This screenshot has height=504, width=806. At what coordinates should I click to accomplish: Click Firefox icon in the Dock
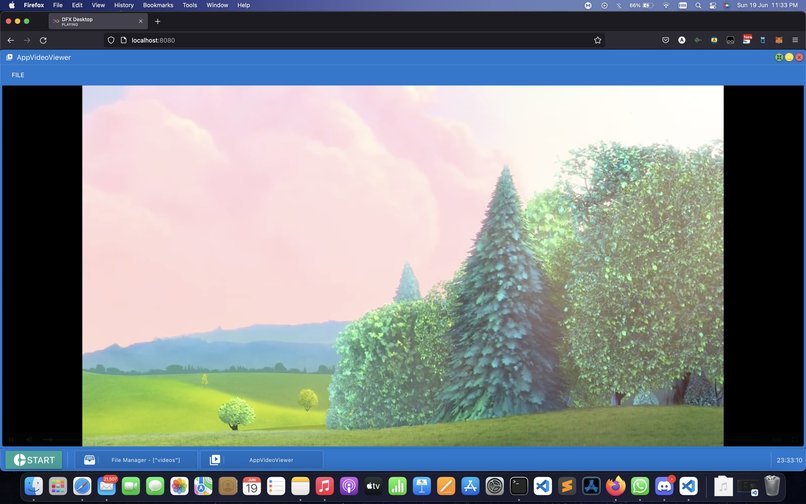click(x=615, y=485)
